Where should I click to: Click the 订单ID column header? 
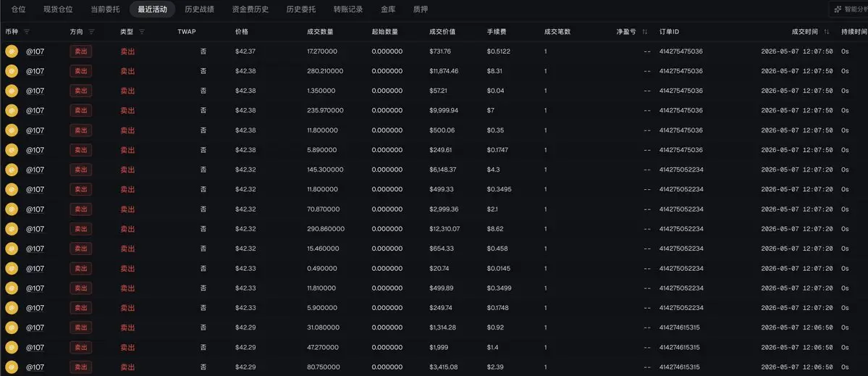pyautogui.click(x=670, y=32)
